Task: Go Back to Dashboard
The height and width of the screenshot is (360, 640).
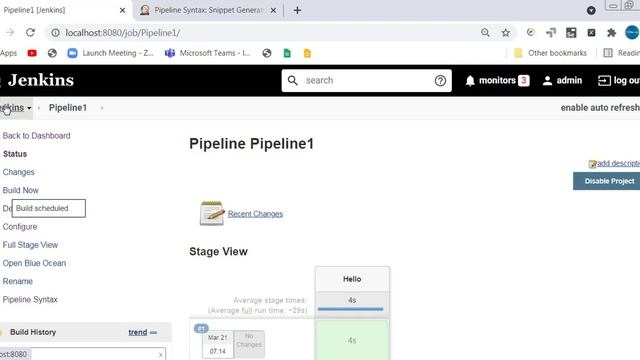Action: [x=36, y=136]
